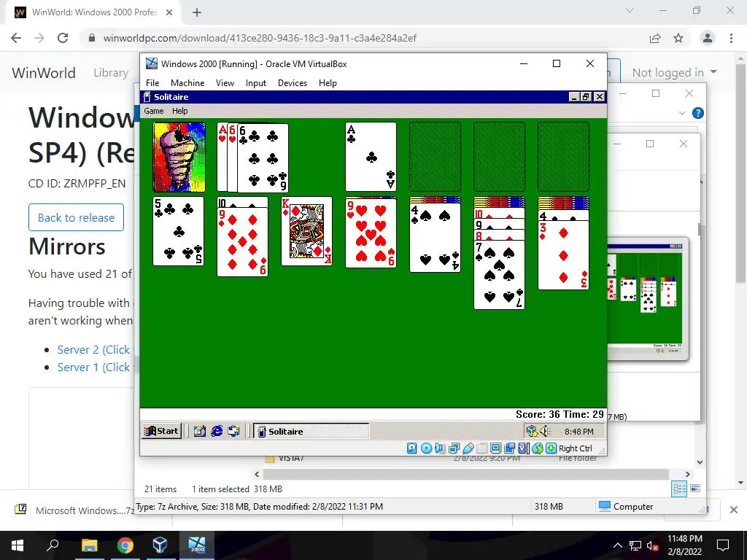Click VirtualBox hard disk activity icon

point(412,448)
